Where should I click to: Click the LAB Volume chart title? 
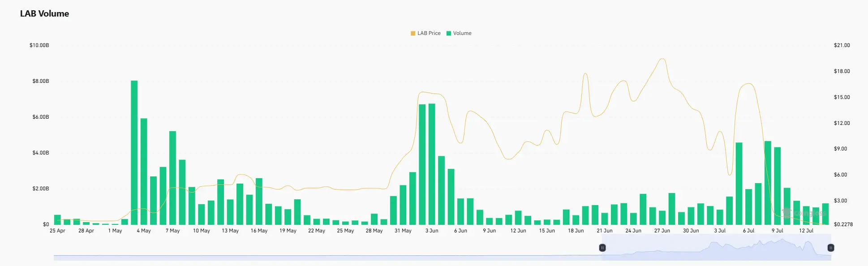(44, 13)
